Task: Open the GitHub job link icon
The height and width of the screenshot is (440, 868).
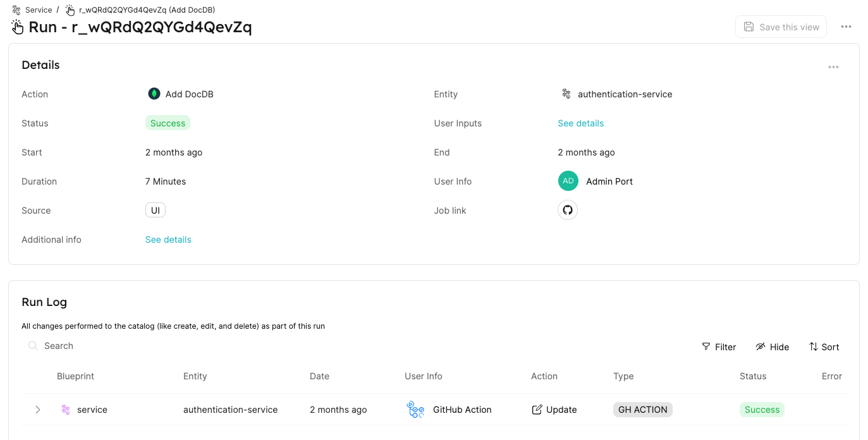Action: point(568,210)
